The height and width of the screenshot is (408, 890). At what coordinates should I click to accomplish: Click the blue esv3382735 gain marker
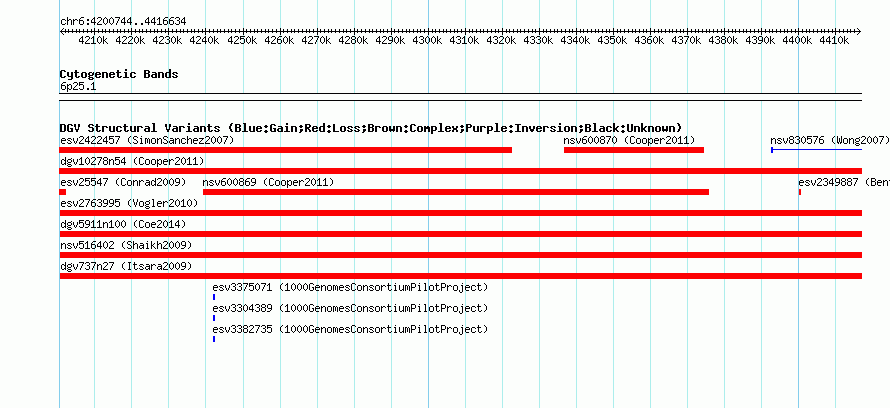214,339
